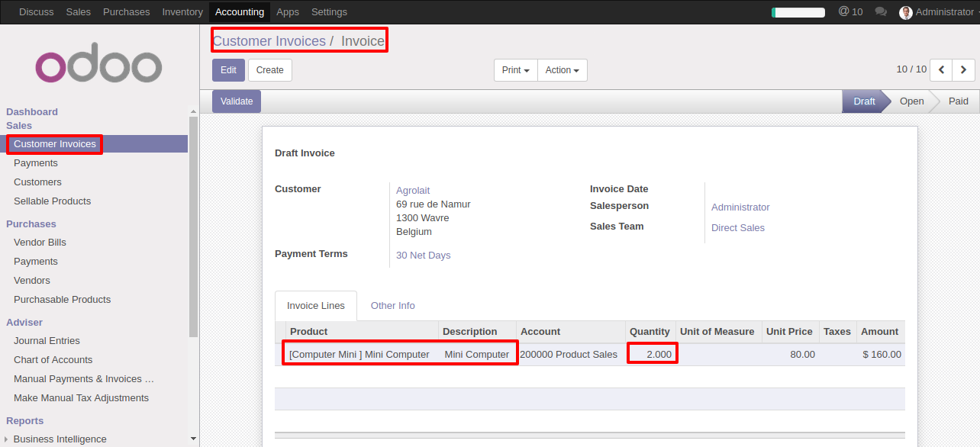Open the Print dropdown
The image size is (980, 447).
point(516,70)
